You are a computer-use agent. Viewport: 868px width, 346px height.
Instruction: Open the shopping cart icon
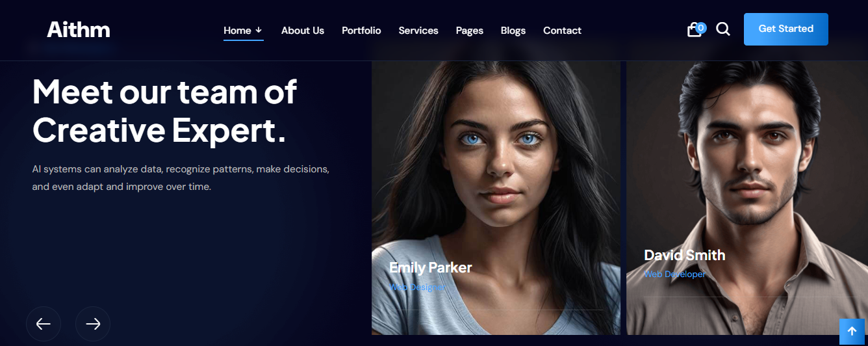pos(694,31)
